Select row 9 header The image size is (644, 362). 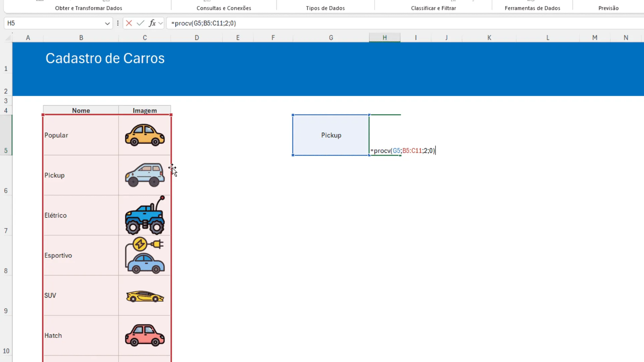pos(6,295)
